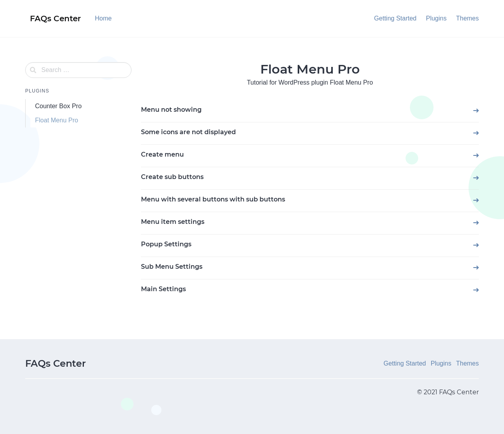This screenshot has height=434, width=504.
Task: Click arrow icon beside Popup Settings
Action: 476,245
